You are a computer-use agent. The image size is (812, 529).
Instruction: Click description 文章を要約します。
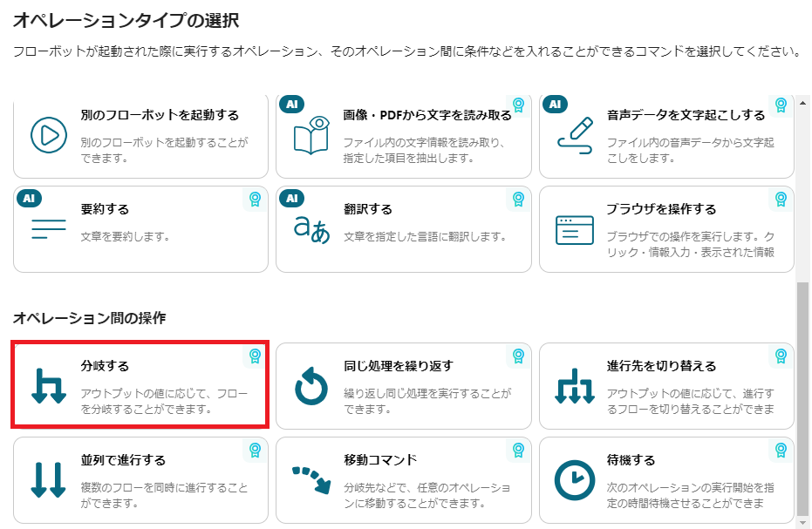tap(126, 236)
